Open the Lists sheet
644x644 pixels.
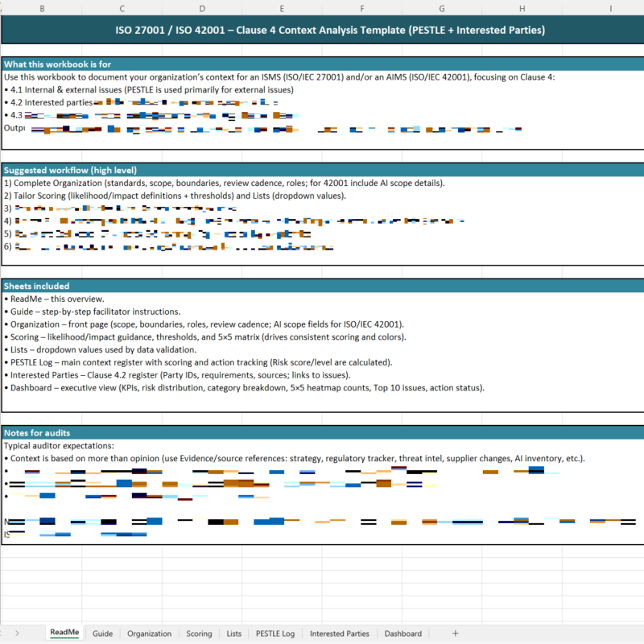tap(233, 634)
